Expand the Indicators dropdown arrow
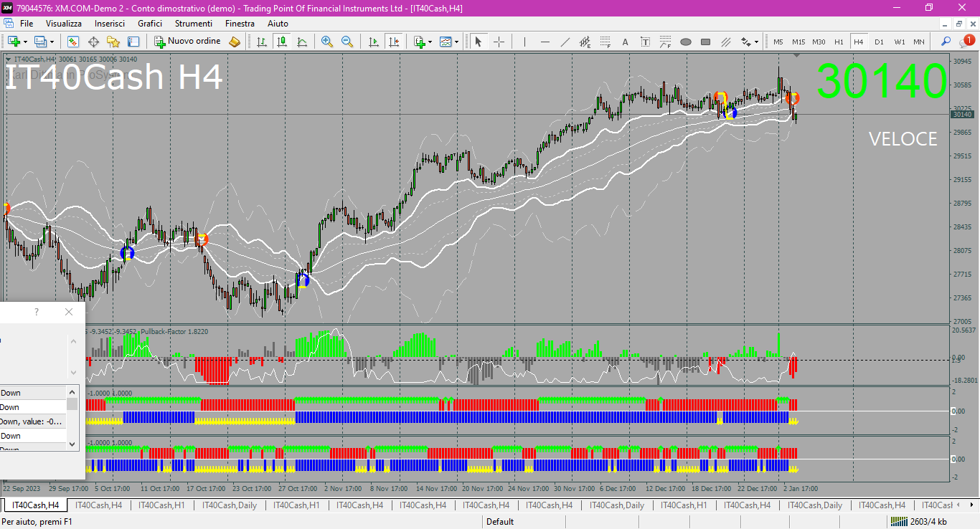This screenshot has width=980, height=529. (x=430, y=42)
